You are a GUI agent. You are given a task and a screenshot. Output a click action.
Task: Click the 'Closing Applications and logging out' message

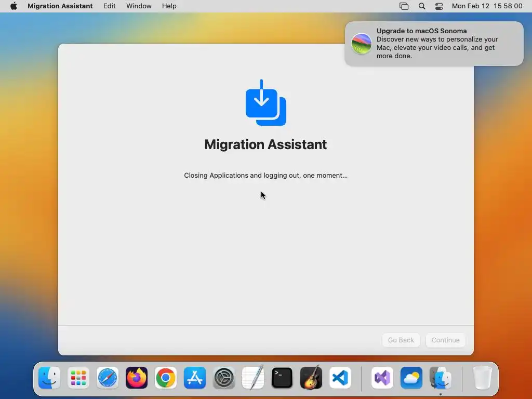265,176
